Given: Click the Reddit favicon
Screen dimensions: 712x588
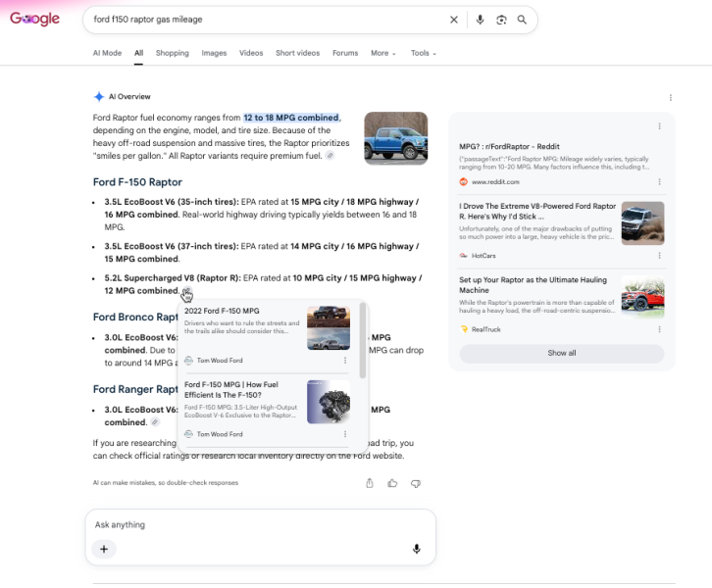Looking at the screenshot, I should (x=463, y=181).
